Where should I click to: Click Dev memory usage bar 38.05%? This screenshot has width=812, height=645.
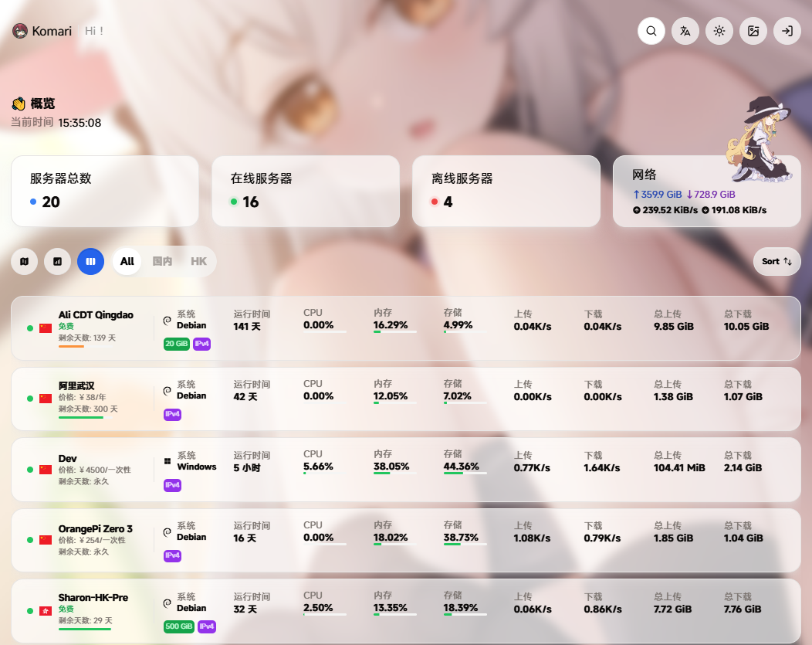(x=394, y=473)
